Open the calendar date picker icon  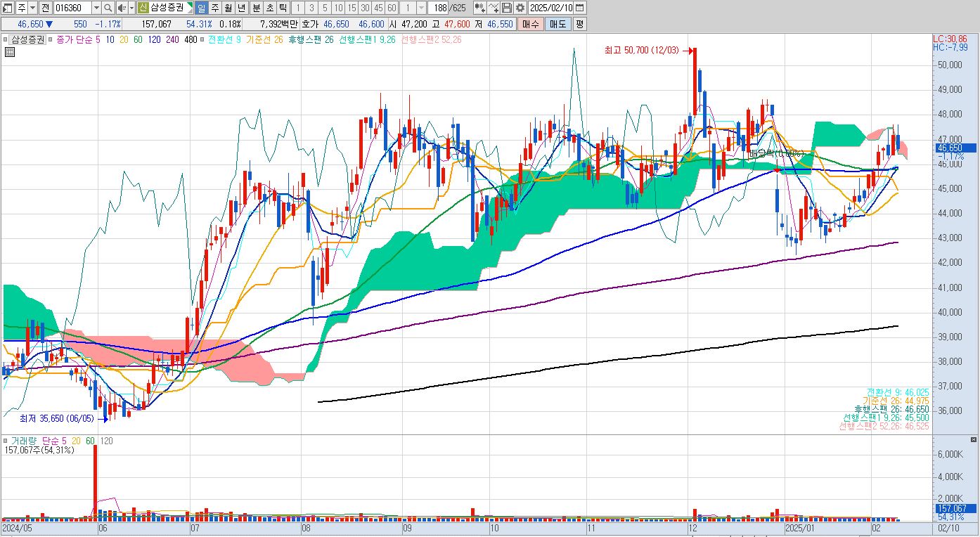pyautogui.click(x=580, y=8)
